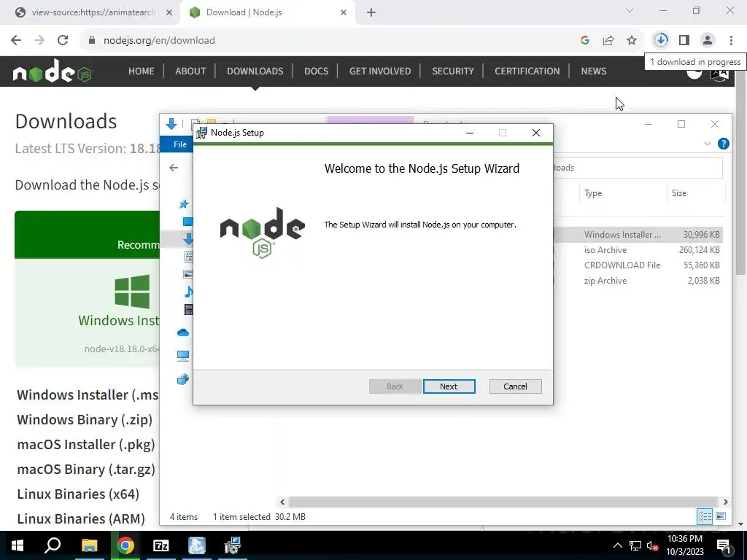Select the Windows Installer file row
Viewport: 747px width, 560px height.
click(638, 234)
